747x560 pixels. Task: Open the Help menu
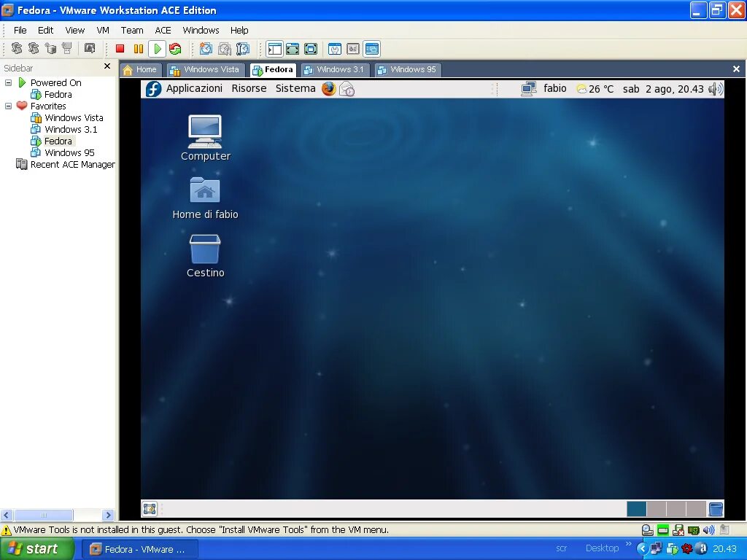pos(239,30)
